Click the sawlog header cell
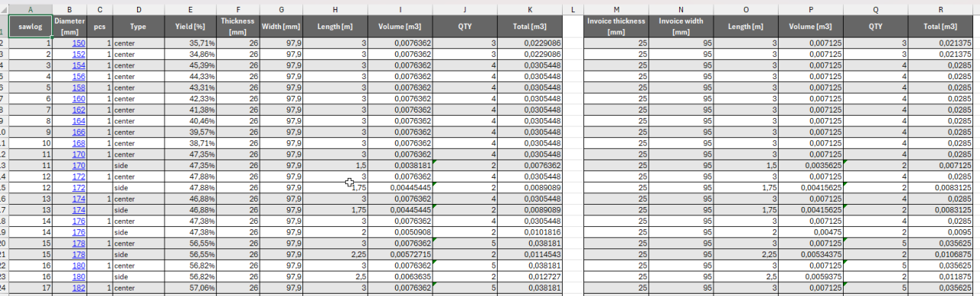This screenshot has width=980, height=296. [x=31, y=26]
